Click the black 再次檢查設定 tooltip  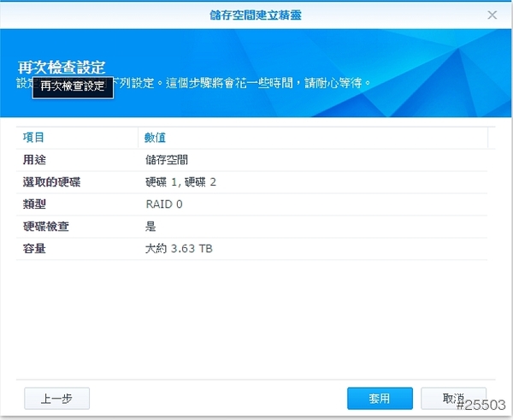click(73, 86)
